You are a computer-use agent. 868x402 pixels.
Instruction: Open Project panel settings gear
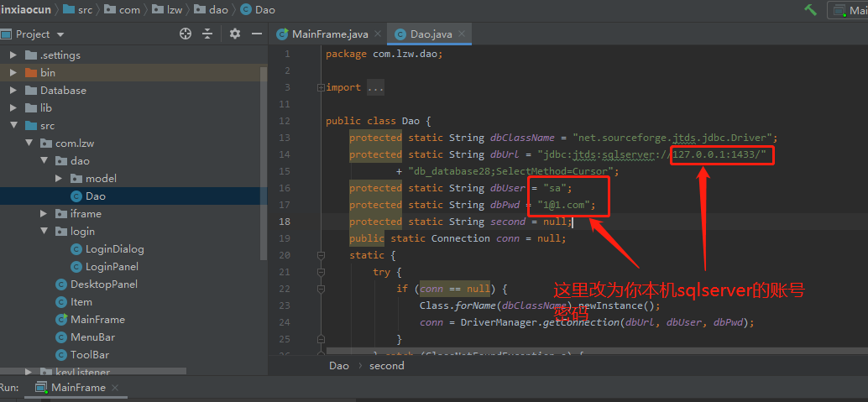click(x=235, y=34)
